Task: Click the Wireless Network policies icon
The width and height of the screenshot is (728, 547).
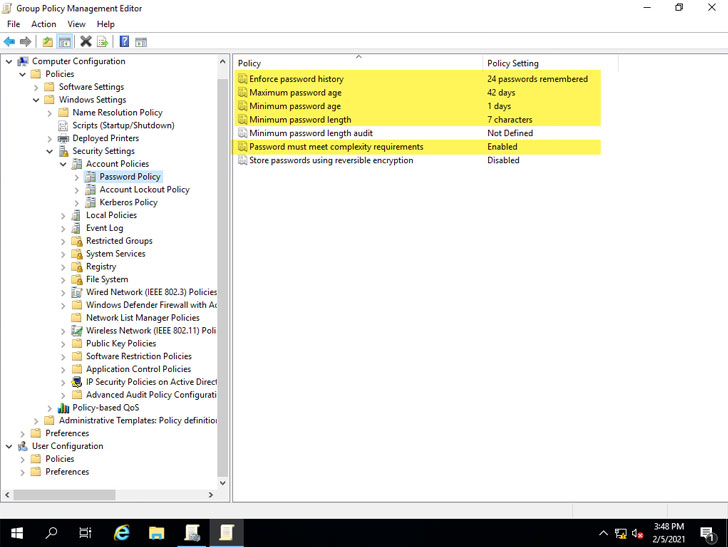Action: (77, 331)
